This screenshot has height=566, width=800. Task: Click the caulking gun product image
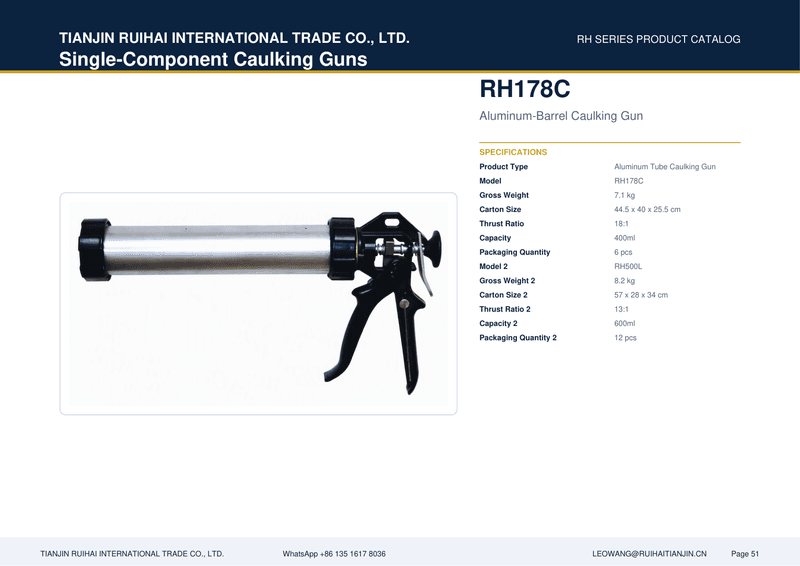(x=259, y=304)
